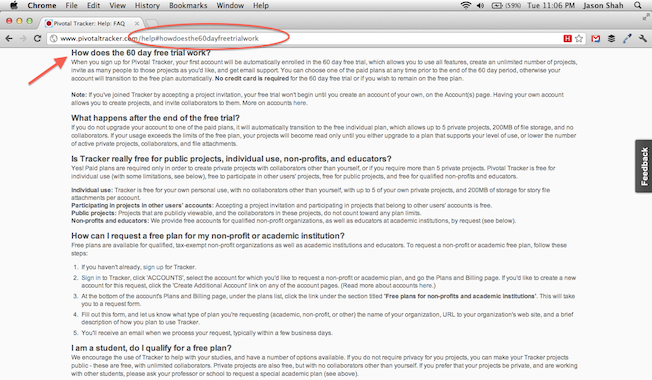Click the 'Sign in' link in step 2
This screenshot has height=380, width=652.
(x=91, y=278)
